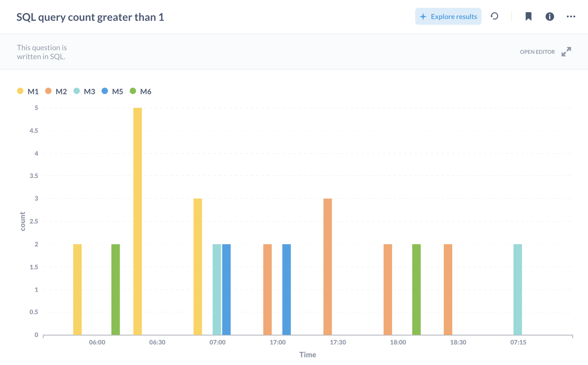Click the orange M2 bar left of 18:30
588x365 pixels.
(x=448, y=290)
